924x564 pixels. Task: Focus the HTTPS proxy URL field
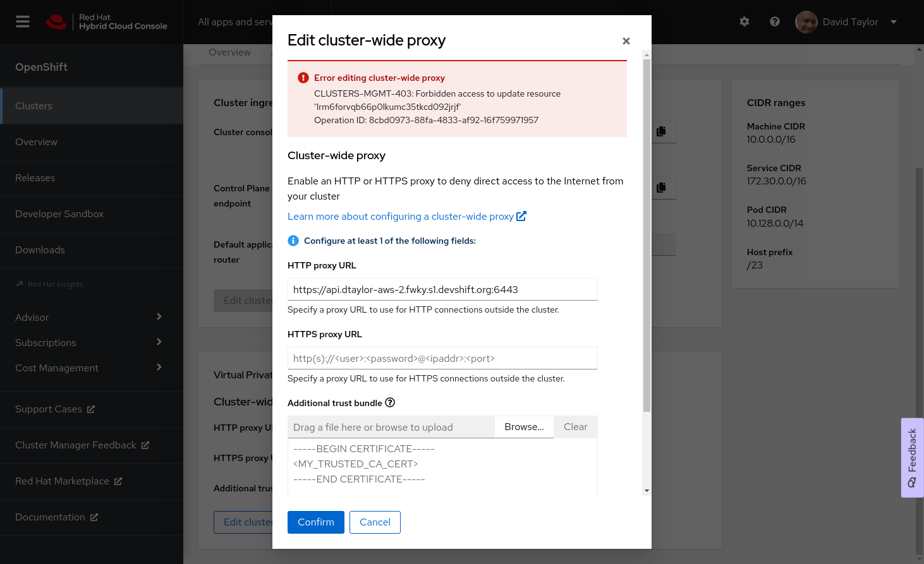click(x=442, y=359)
